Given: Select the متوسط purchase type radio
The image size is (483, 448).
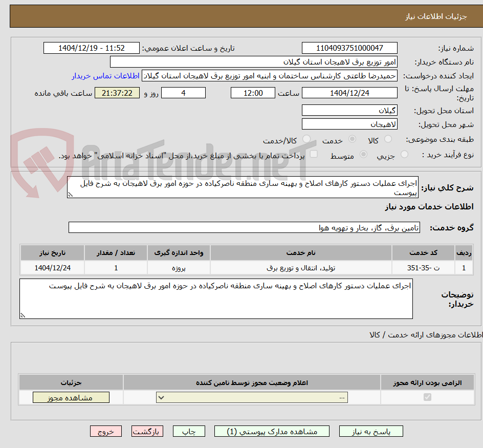Looking at the screenshot, I should (363, 155).
